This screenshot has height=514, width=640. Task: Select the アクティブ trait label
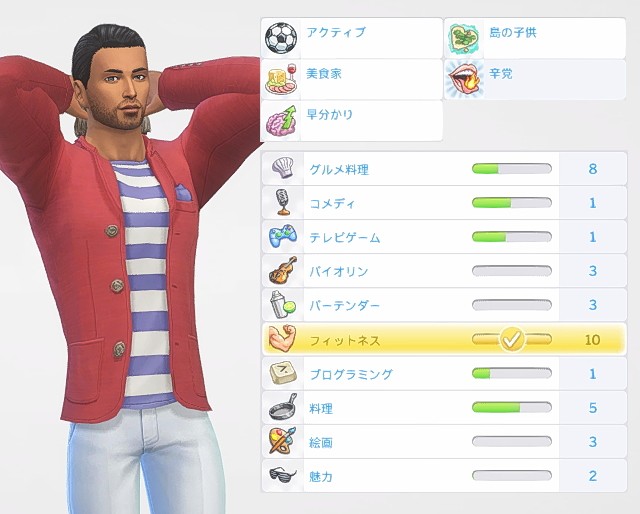pyautogui.click(x=336, y=32)
